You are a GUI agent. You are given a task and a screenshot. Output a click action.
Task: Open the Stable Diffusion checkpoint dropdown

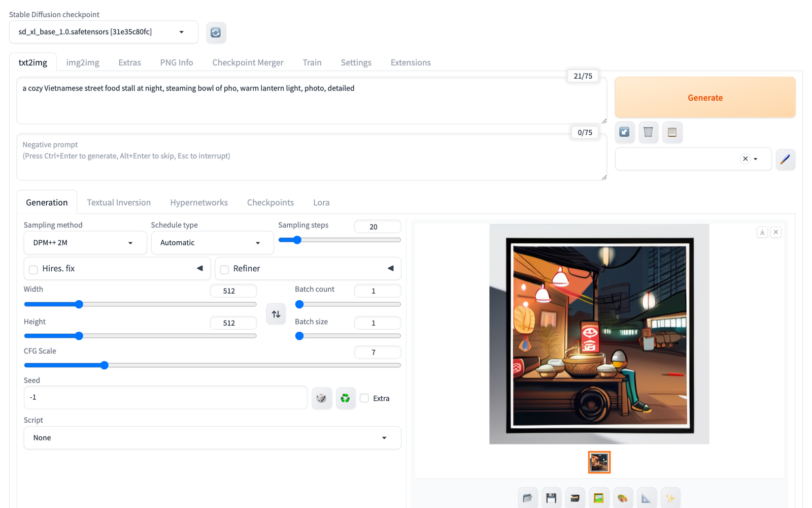coord(104,32)
